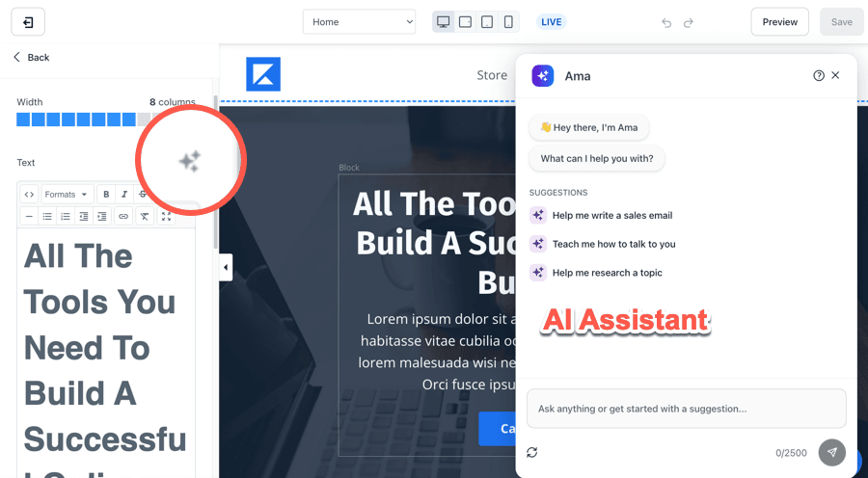Open AI assistant sparkle icon beside Text

pos(189,162)
